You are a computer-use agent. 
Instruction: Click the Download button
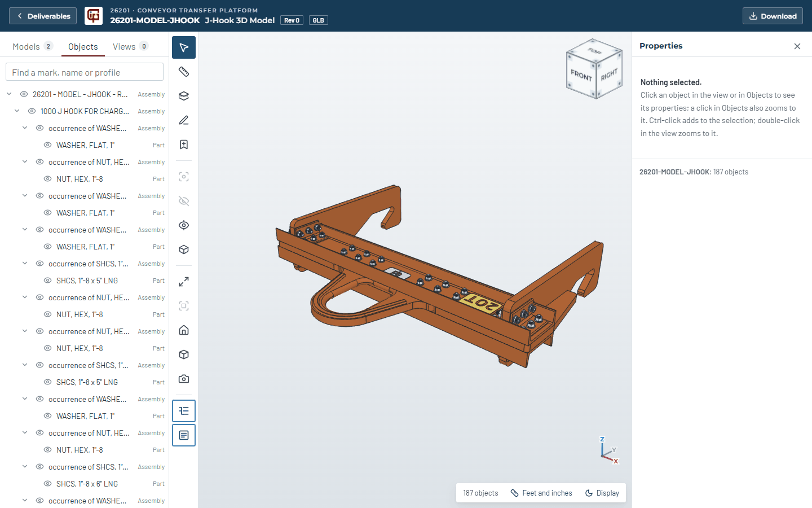[x=773, y=16]
